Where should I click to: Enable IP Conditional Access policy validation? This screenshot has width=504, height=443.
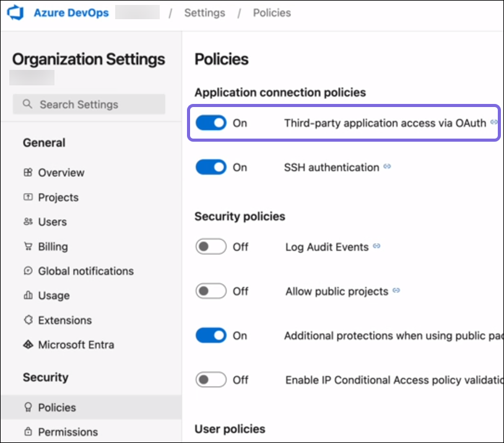pyautogui.click(x=211, y=379)
